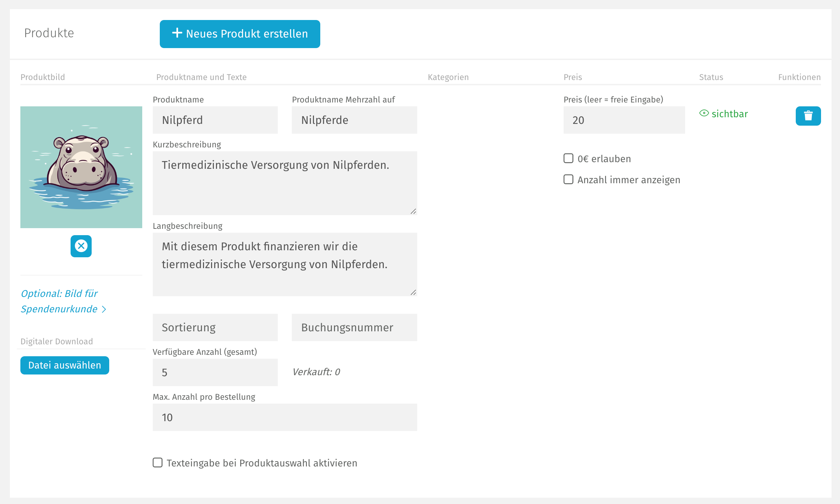Remove product image with X icon

coord(81,246)
